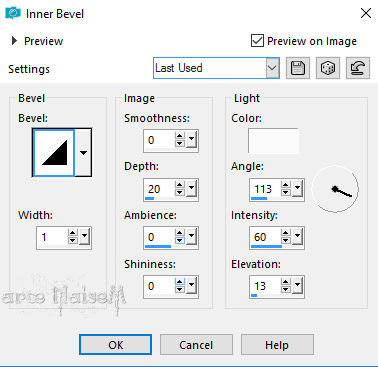Increase Intensity value with up arrow
Screen dimensions: 378x367
click(x=286, y=233)
